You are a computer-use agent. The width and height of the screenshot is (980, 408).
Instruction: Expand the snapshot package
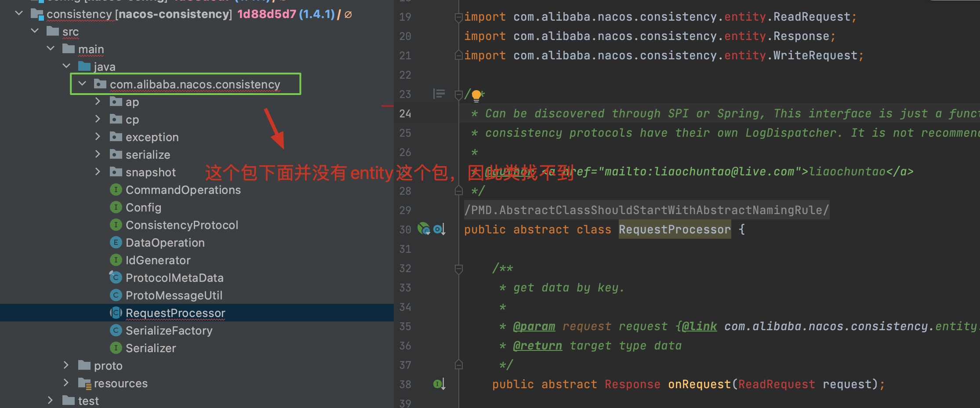(98, 171)
